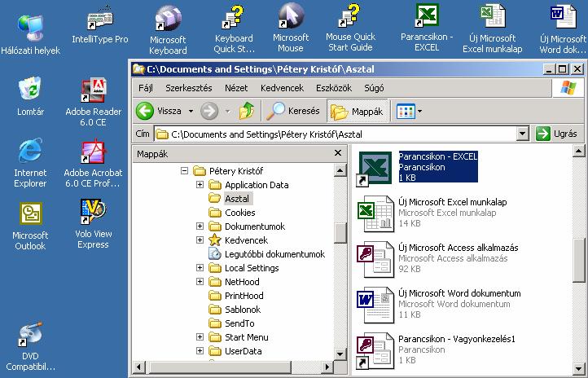Open the Nézet menu

[x=236, y=88]
